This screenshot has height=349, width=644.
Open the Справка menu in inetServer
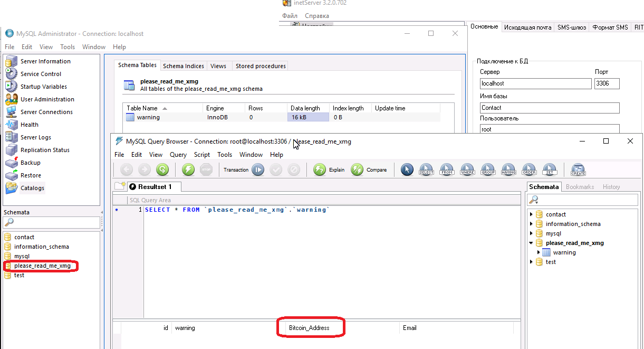coord(317,16)
